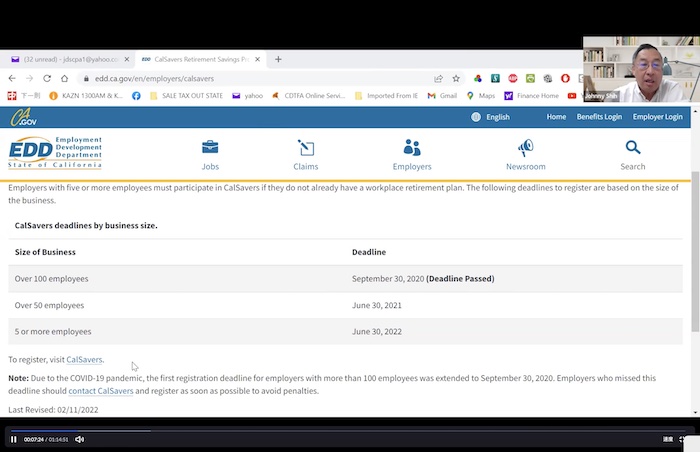Click the first red bookmark icon in the bookmarks bar
Viewport: 700px width, 452px height.
tap(12, 96)
